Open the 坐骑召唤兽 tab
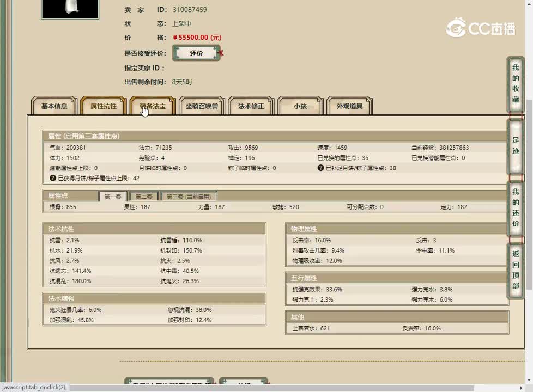533x392 pixels. (x=201, y=107)
